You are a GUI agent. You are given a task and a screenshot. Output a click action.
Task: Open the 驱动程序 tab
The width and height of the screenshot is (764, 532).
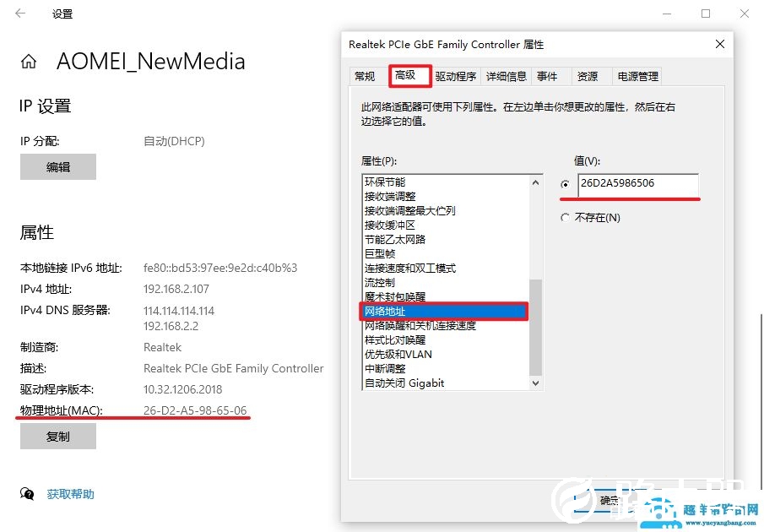click(456, 76)
